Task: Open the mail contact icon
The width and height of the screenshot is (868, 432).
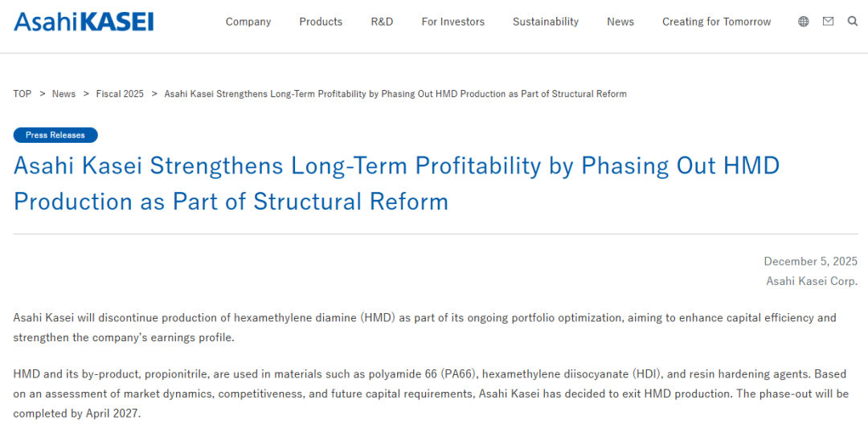Action: pos(828,22)
